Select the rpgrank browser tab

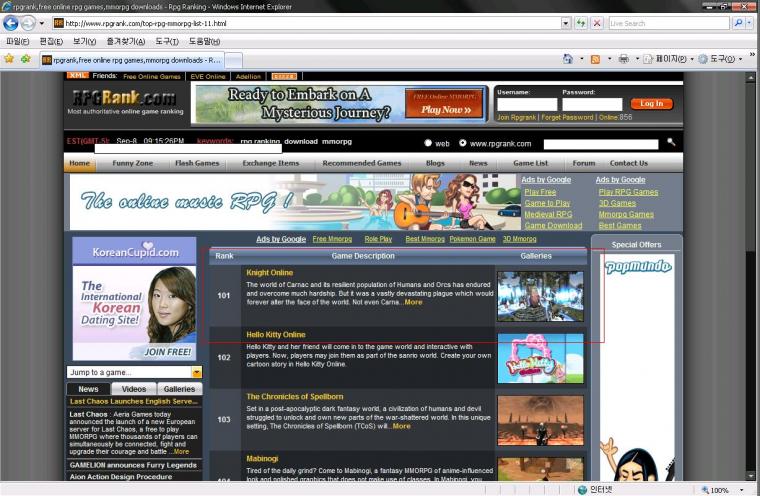pyautogui.click(x=131, y=60)
